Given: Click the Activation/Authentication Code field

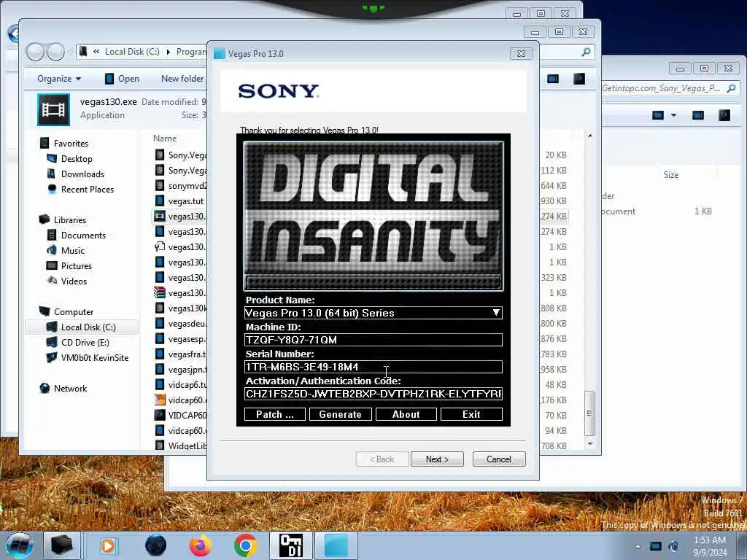Looking at the screenshot, I should pyautogui.click(x=373, y=394).
